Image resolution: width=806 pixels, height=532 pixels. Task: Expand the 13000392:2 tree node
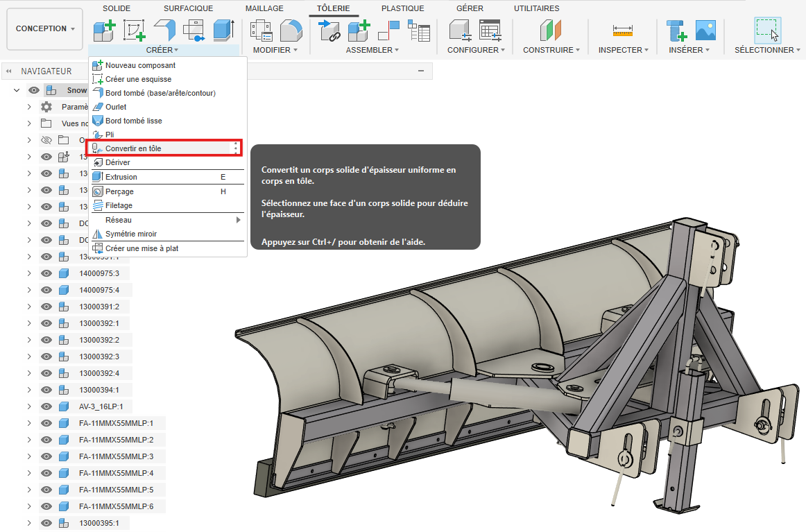29,340
